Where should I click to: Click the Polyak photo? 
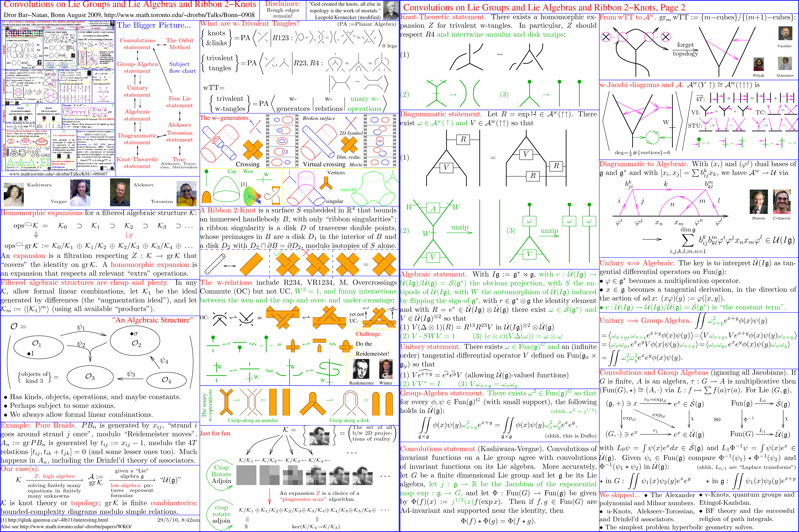coord(759,64)
